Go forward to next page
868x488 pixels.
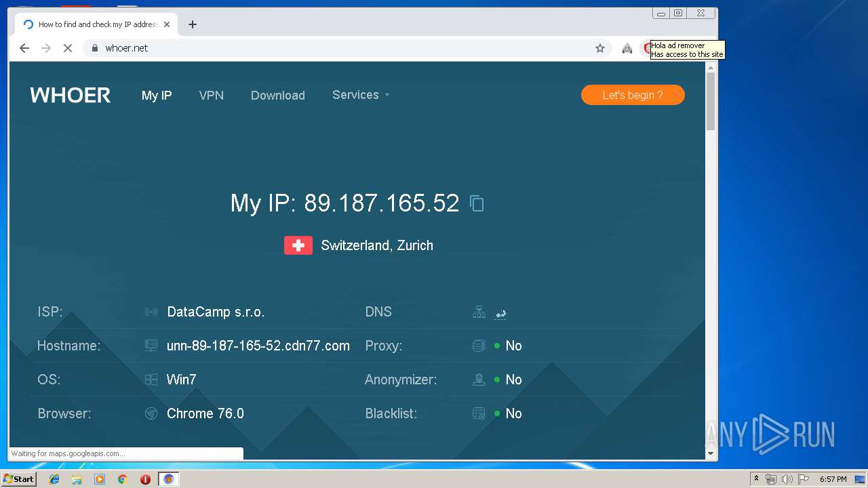[x=46, y=48]
